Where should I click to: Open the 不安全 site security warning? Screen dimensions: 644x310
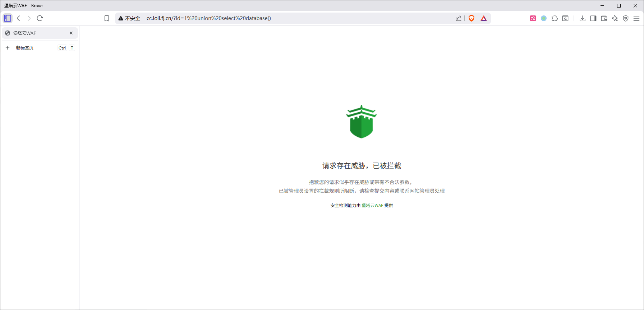tap(129, 18)
